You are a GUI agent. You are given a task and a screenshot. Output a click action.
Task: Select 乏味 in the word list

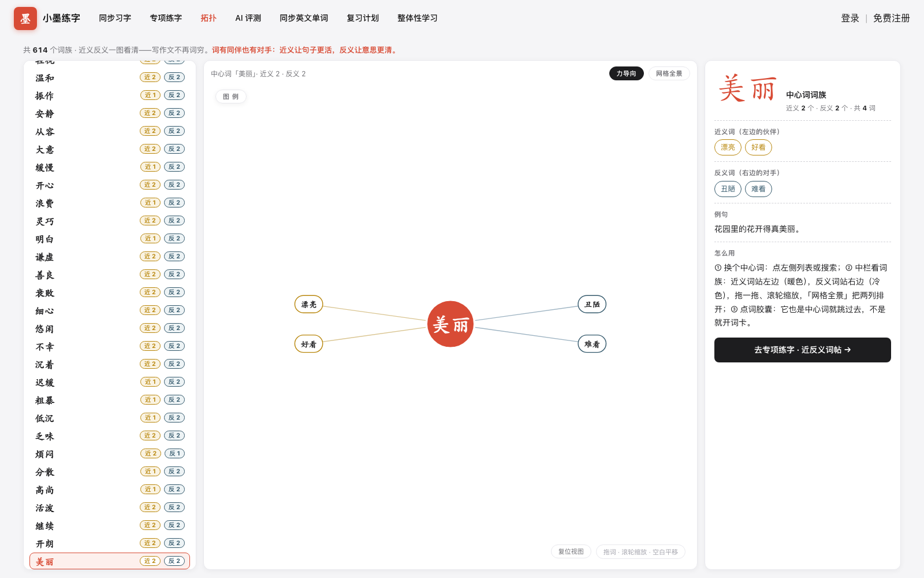(110, 436)
